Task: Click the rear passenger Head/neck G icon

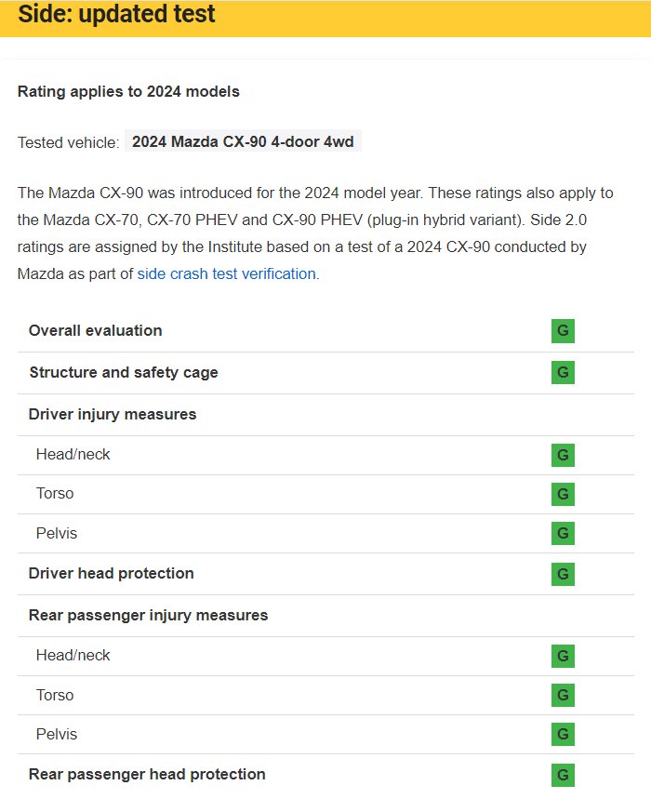Action: click(x=563, y=656)
